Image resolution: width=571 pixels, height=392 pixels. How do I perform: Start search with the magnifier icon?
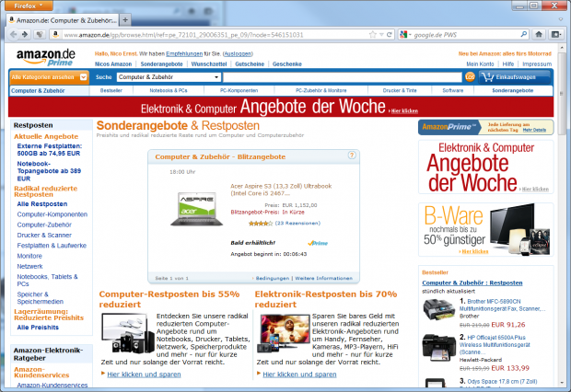tap(524, 35)
